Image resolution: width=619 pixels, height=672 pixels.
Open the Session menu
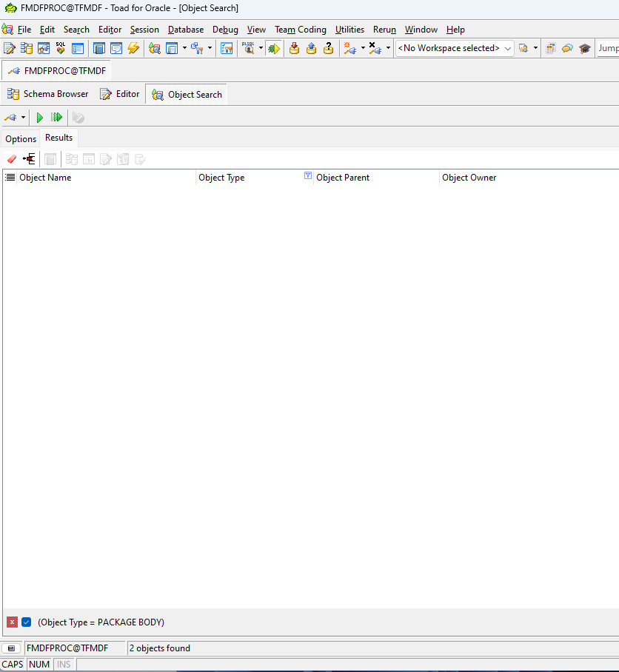click(144, 30)
